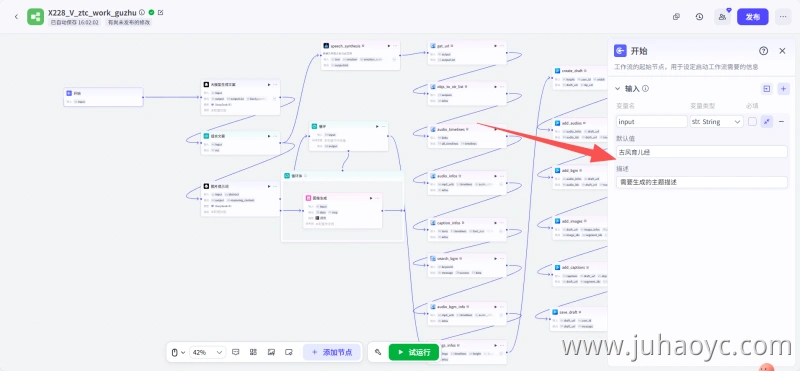Toggle the 必填 required checkbox for input
The height and width of the screenshot is (371, 800).
[752, 121]
